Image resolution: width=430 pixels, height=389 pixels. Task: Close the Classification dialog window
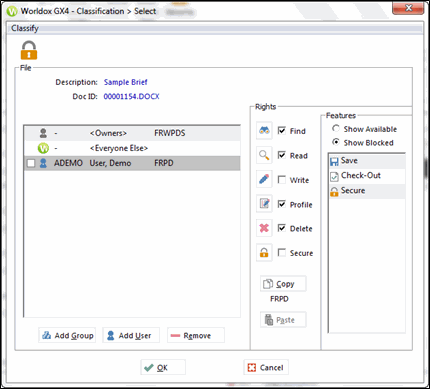408,8
